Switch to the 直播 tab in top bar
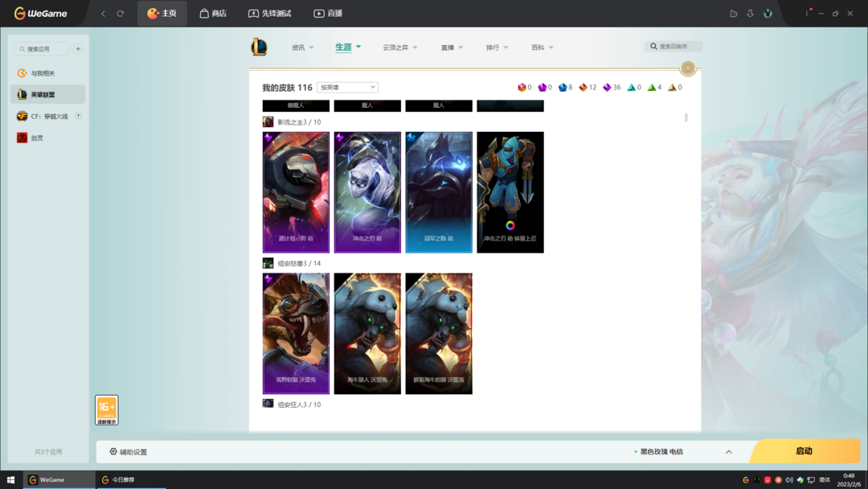The image size is (868, 489). pyautogui.click(x=328, y=14)
